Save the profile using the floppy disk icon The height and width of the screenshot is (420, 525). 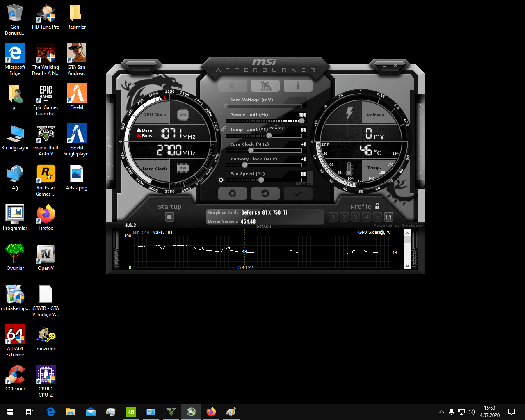click(388, 217)
